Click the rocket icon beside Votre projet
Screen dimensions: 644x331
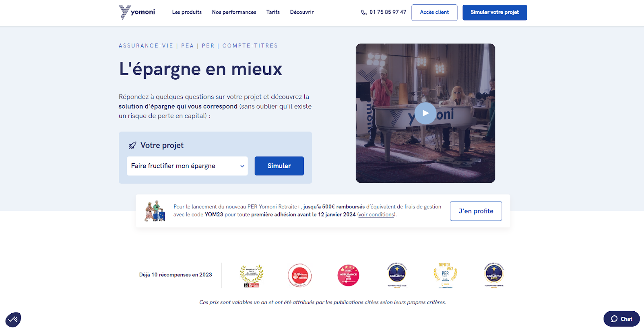tap(132, 146)
